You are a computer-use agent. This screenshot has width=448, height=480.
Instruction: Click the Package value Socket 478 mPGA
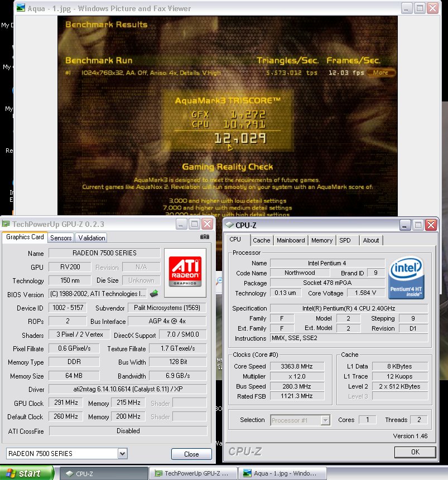(x=327, y=283)
